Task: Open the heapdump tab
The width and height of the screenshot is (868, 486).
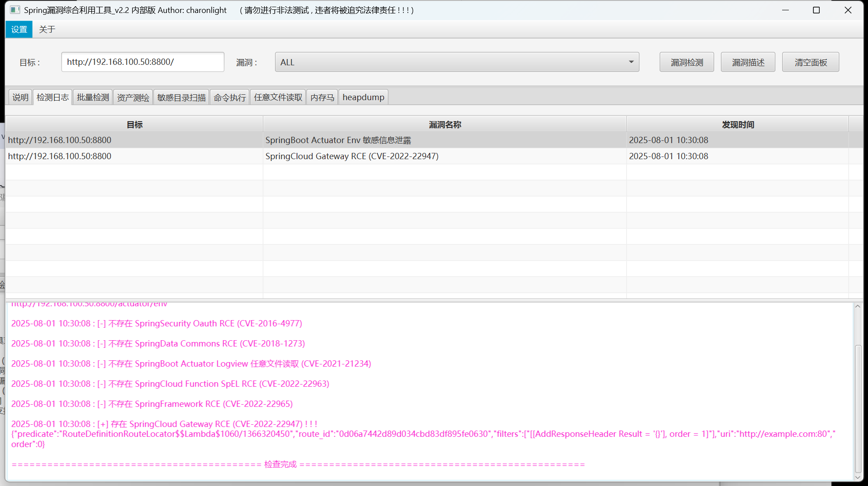Action: [363, 97]
